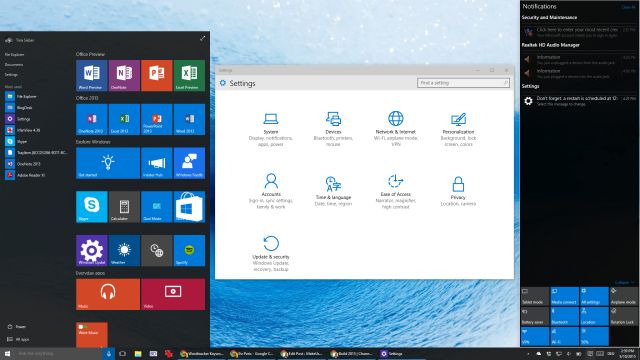Launch the green Excel Preview tile
The image size is (640, 360).
(x=189, y=76)
